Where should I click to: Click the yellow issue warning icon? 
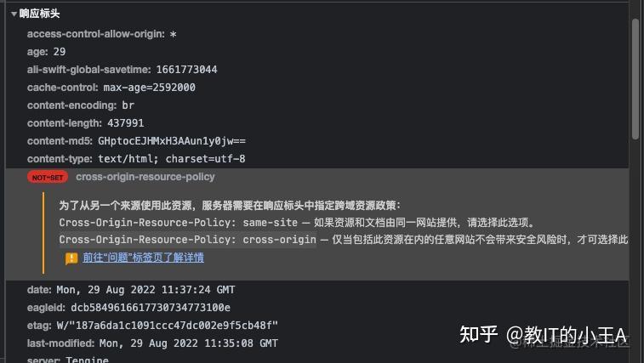[x=71, y=258]
